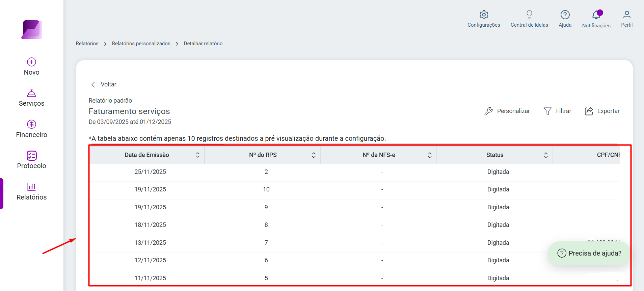Viewport: 644px width, 291px height.
Task: Sort by Nº da NFS-e arrows
Action: (430, 155)
